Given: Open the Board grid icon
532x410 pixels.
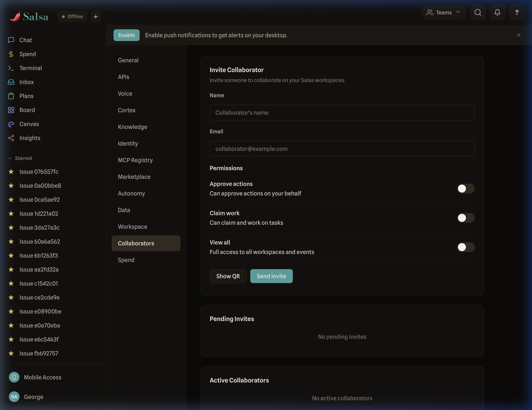Looking at the screenshot, I should tap(11, 110).
